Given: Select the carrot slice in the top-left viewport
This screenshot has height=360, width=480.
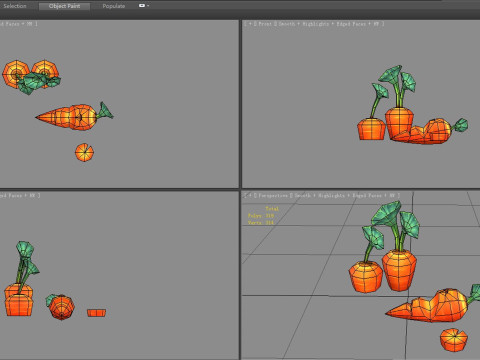Looking at the screenshot, I should [84, 152].
